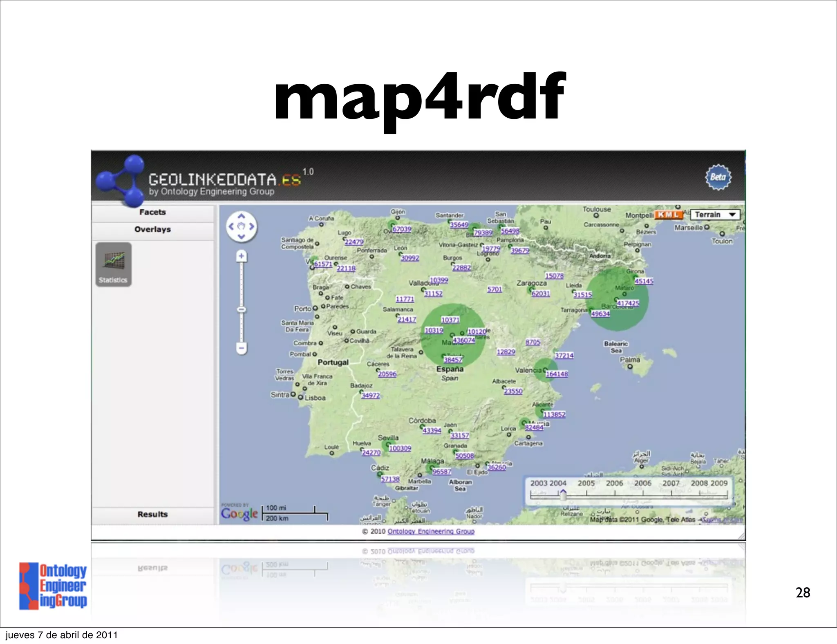This screenshot has width=837, height=644.
Task: Click the value 37214 on east coast
Action: point(564,356)
